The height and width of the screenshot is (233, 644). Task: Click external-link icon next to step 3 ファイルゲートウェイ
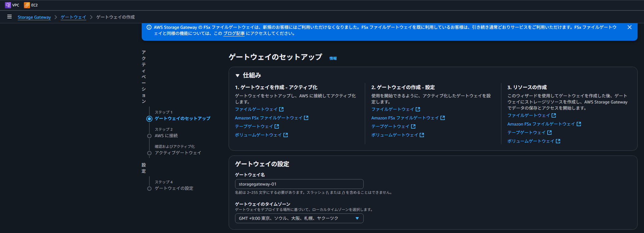[554, 115]
